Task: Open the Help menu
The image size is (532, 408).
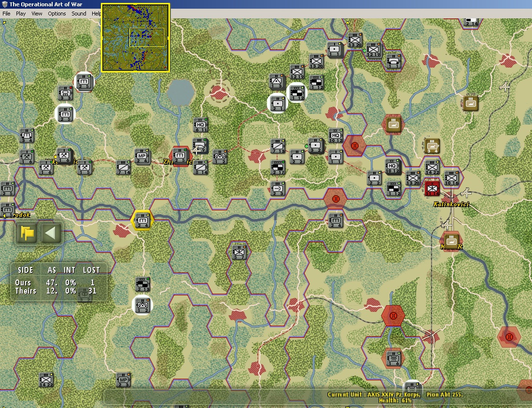Action: 96,14
